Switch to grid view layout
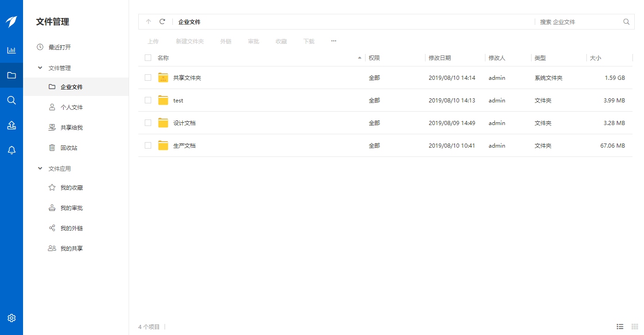The height and width of the screenshot is (335, 644). tap(635, 327)
